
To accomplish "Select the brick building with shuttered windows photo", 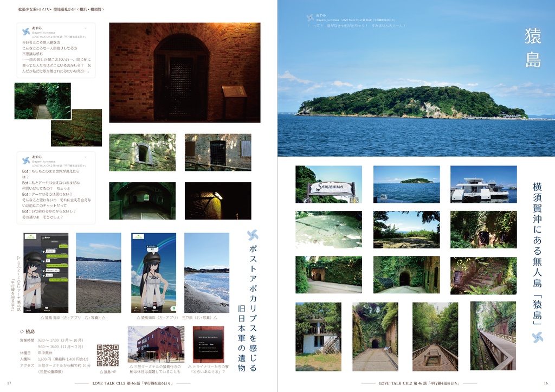I will tap(218, 152).
